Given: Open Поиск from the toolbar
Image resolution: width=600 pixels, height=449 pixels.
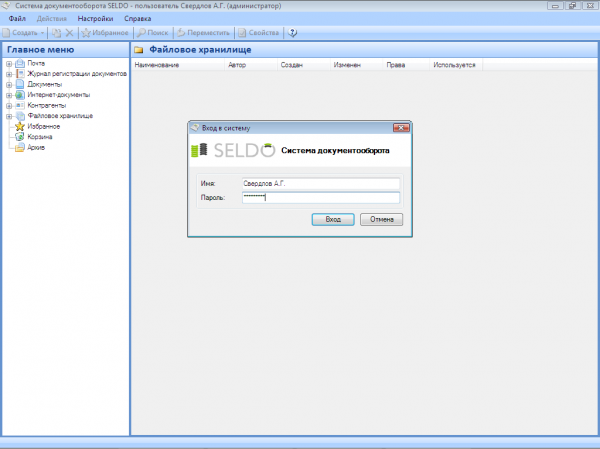Looking at the screenshot, I should [153, 33].
